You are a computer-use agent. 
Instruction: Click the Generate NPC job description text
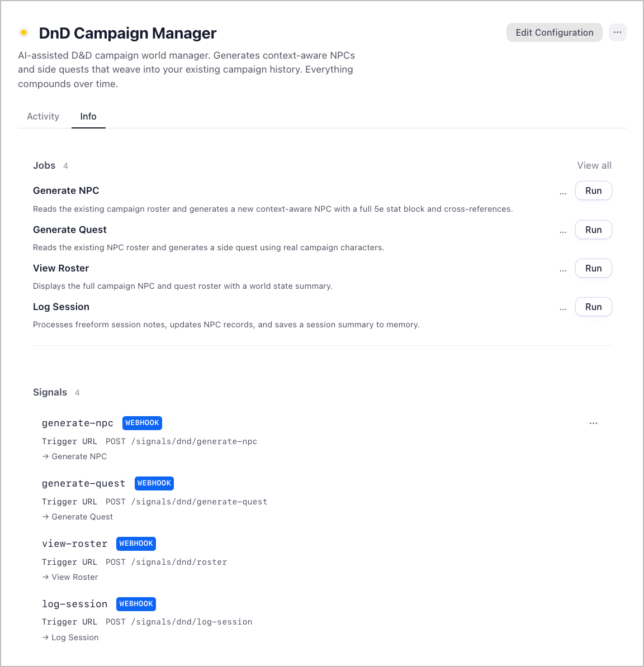273,209
